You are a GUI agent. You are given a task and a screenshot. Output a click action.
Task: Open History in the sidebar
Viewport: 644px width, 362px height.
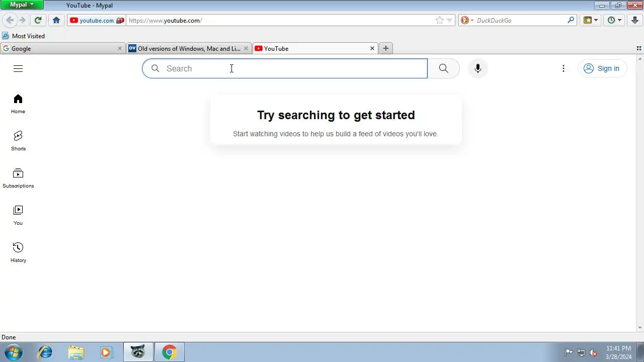tap(18, 253)
